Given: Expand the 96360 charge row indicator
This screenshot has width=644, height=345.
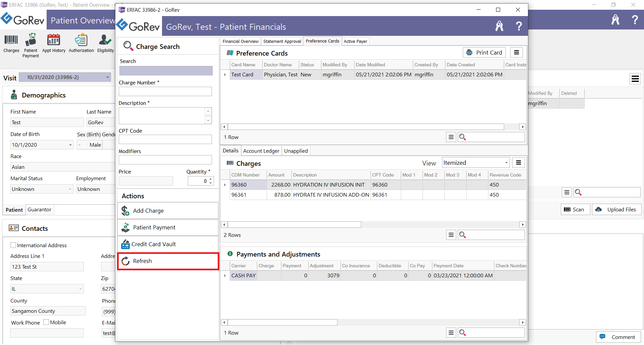Looking at the screenshot, I should 225,185.
